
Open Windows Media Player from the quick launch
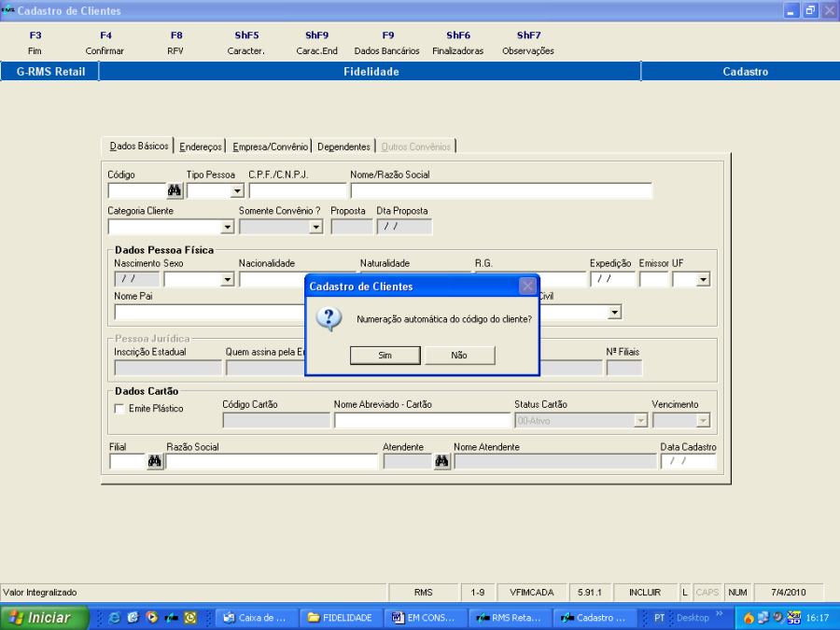point(152,618)
